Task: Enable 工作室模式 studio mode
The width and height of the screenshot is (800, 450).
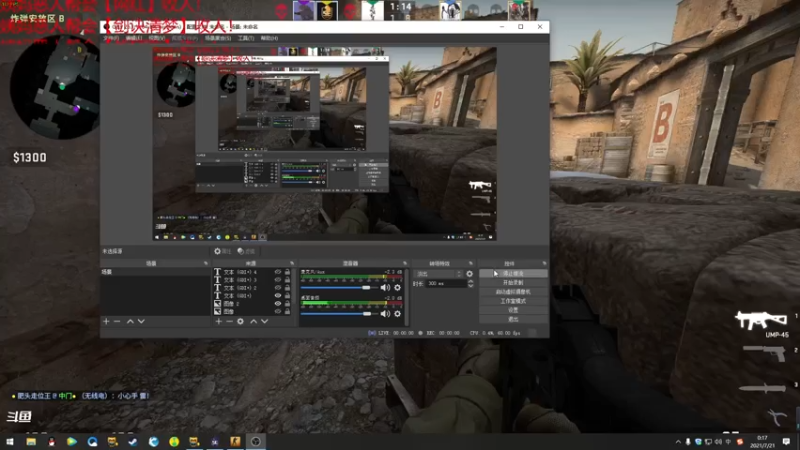Action: click(x=513, y=301)
